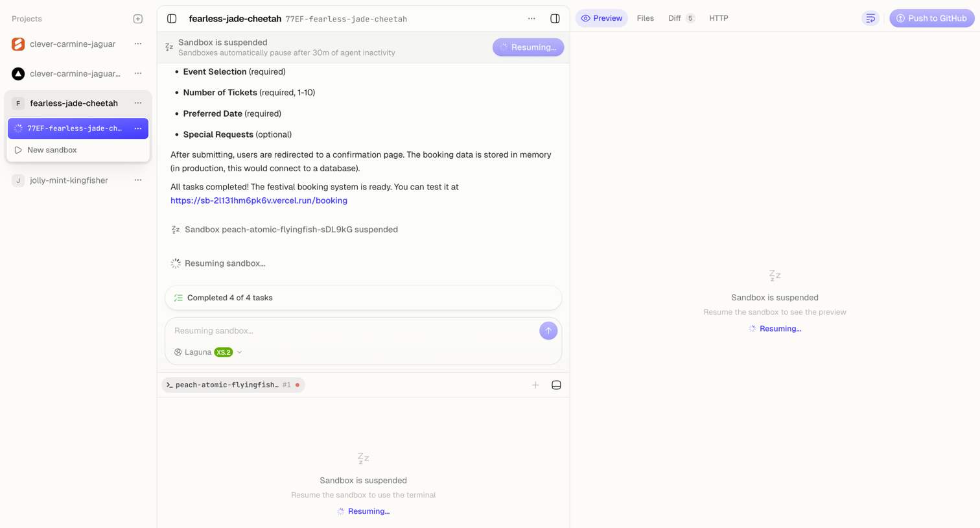Switch to the Files tab
The image size is (980, 528).
pyautogui.click(x=645, y=18)
